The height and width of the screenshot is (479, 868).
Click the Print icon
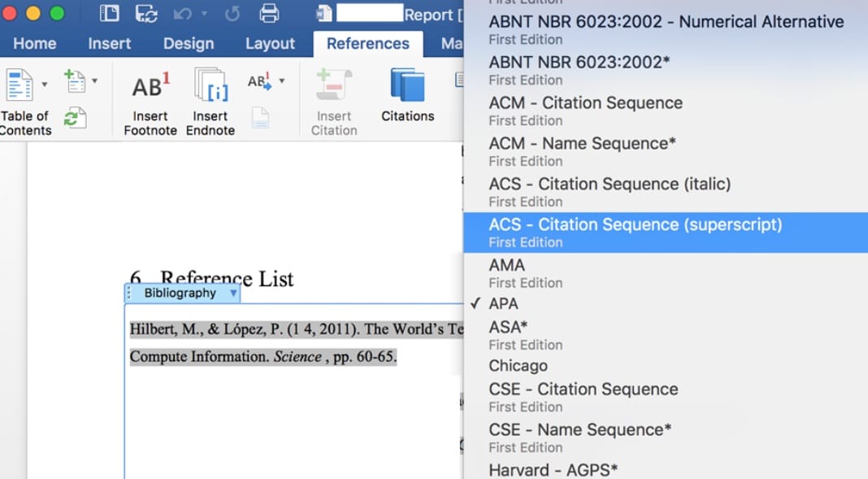tap(269, 13)
